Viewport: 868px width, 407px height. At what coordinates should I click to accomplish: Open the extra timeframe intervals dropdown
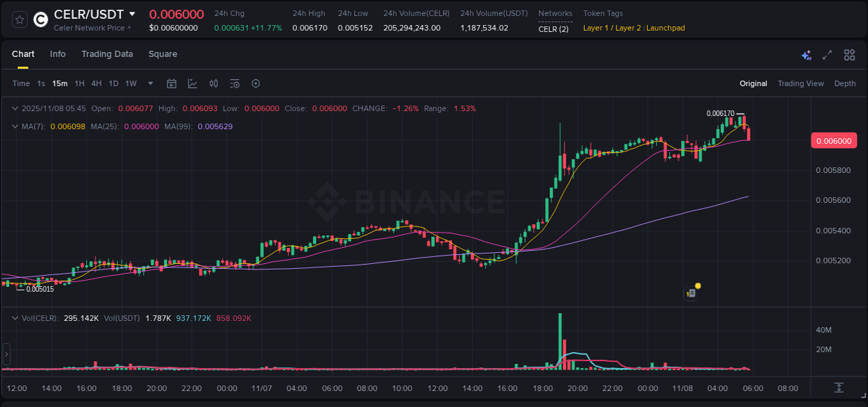click(x=150, y=83)
